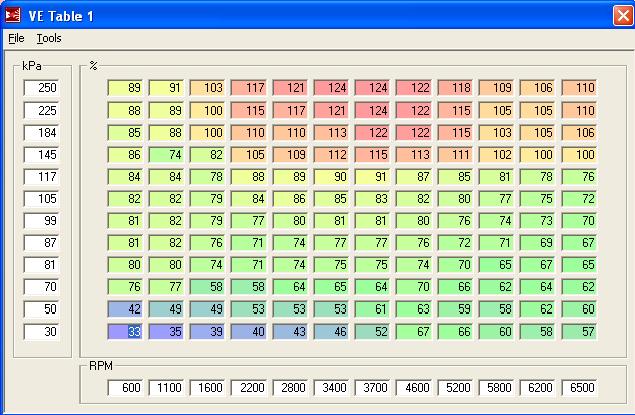Viewport: 635px width, 415px height.
Task: Click the 5200 RPM bin field
Action: [455, 387]
